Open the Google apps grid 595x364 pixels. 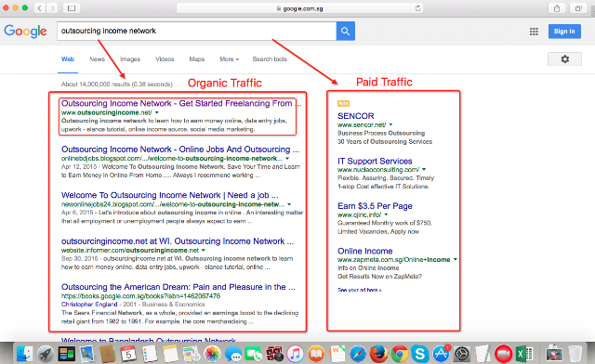(x=534, y=32)
